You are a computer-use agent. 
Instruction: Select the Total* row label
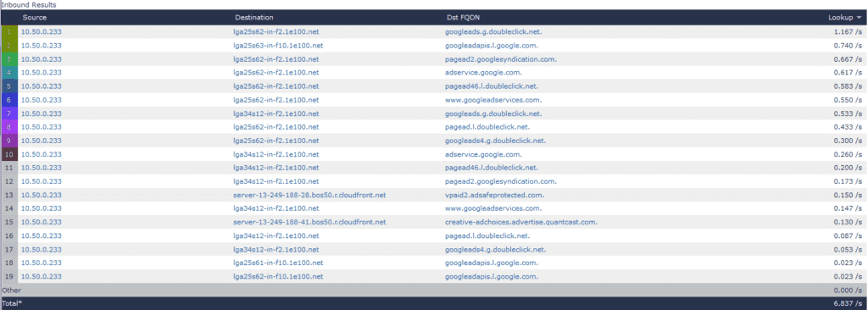tap(12, 304)
